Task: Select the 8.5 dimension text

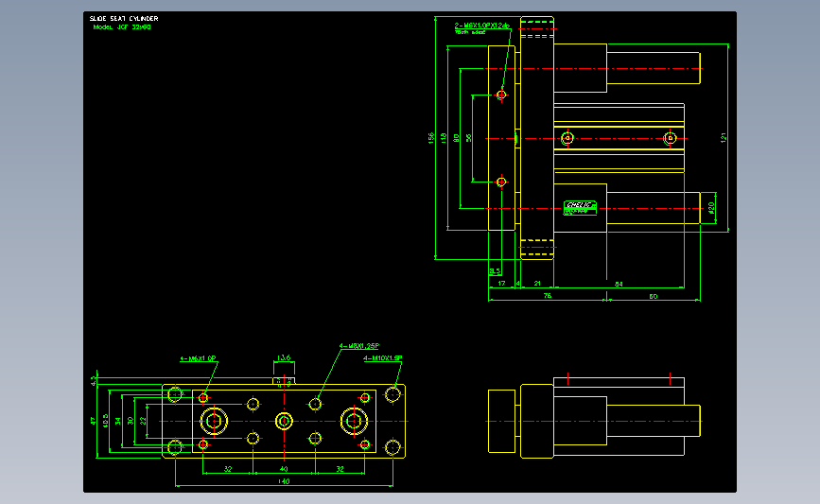Action: point(496,271)
